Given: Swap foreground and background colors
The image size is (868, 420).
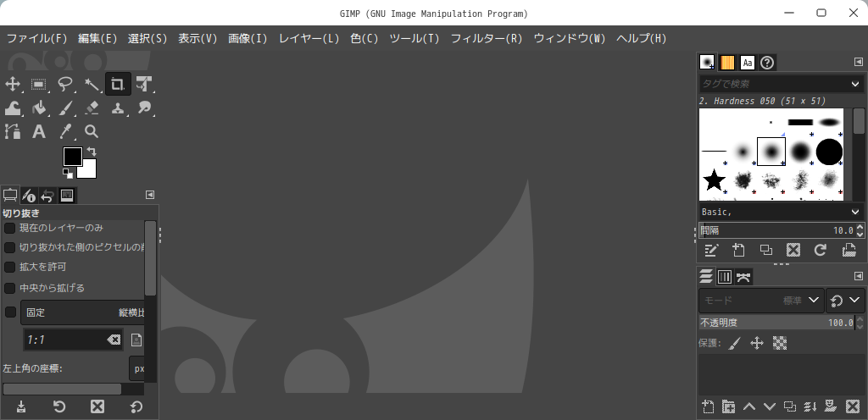Looking at the screenshot, I should [92, 151].
